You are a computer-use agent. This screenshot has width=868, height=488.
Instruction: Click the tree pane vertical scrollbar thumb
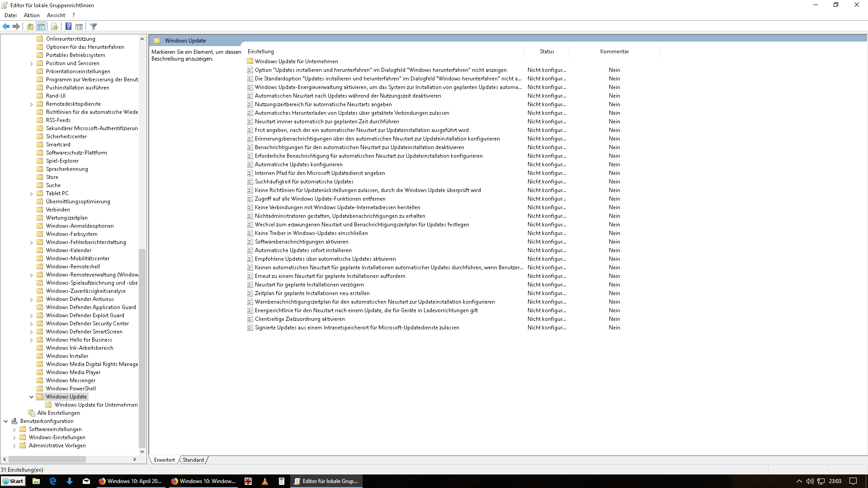tap(142, 348)
